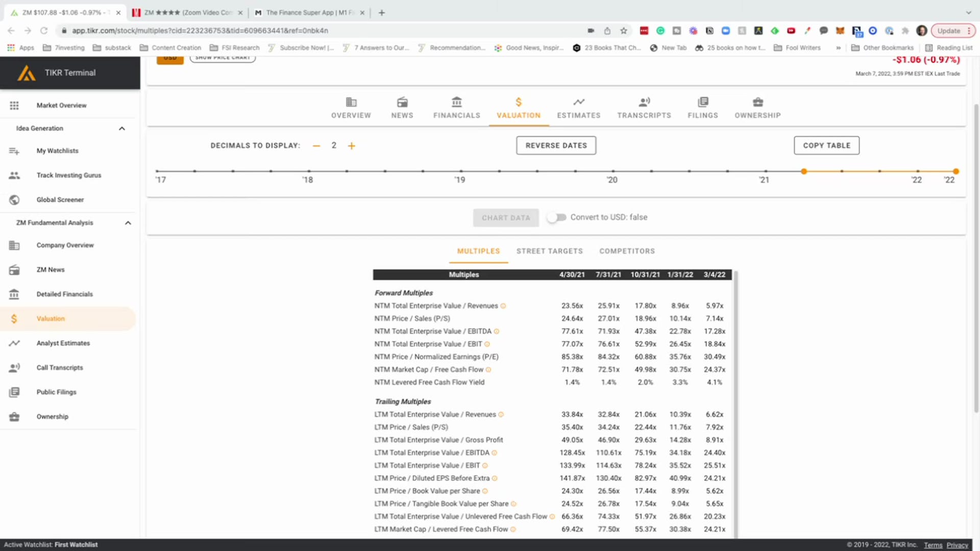
Task: Open the Terms link in footer
Action: coord(933,545)
